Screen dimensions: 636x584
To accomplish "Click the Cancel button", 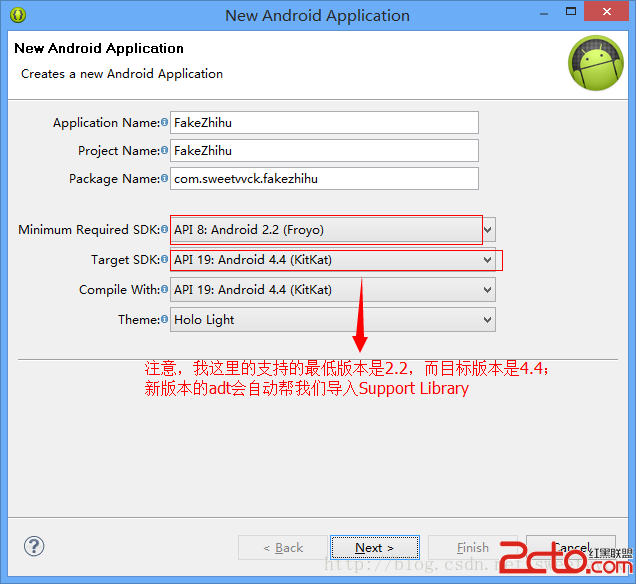I will 571,548.
